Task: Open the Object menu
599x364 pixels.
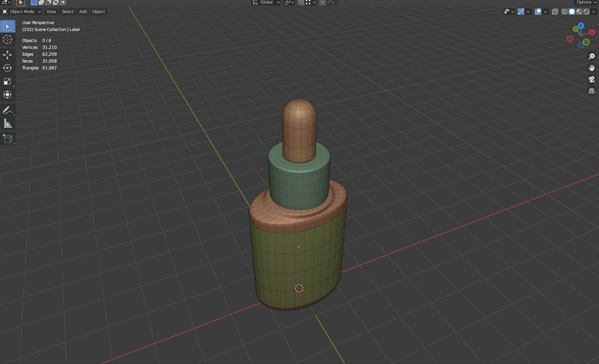Action: tap(98, 12)
